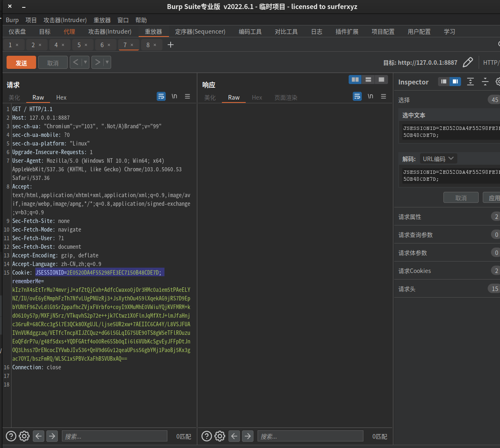Add a new Repeater tab with plus icon
500x448 pixels.
171,45
